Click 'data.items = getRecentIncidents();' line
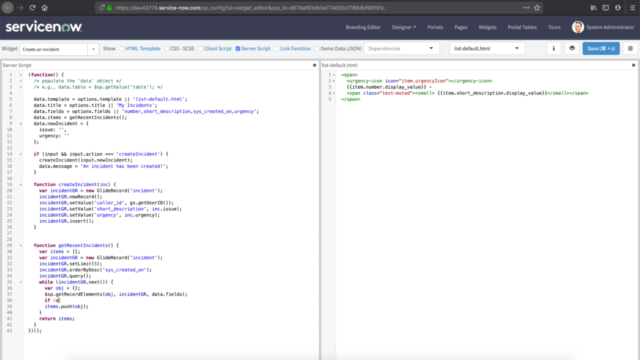The height and width of the screenshot is (360, 640). pyautogui.click(x=80, y=118)
